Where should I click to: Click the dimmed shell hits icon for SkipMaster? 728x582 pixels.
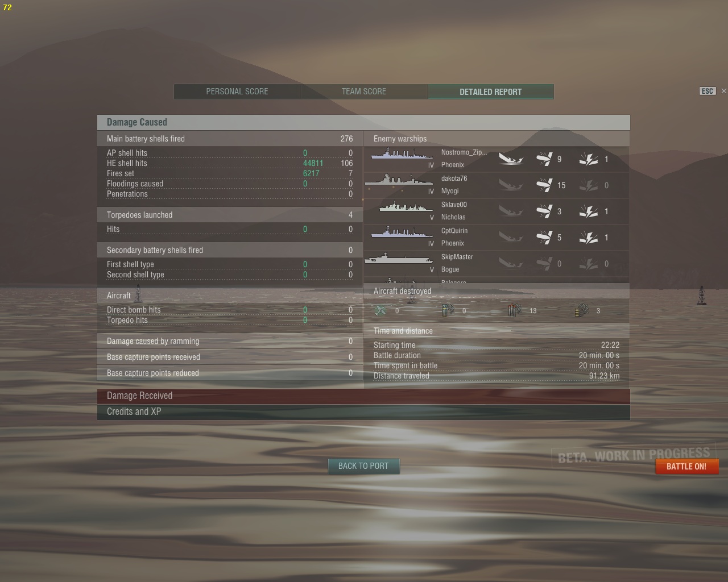coord(544,264)
